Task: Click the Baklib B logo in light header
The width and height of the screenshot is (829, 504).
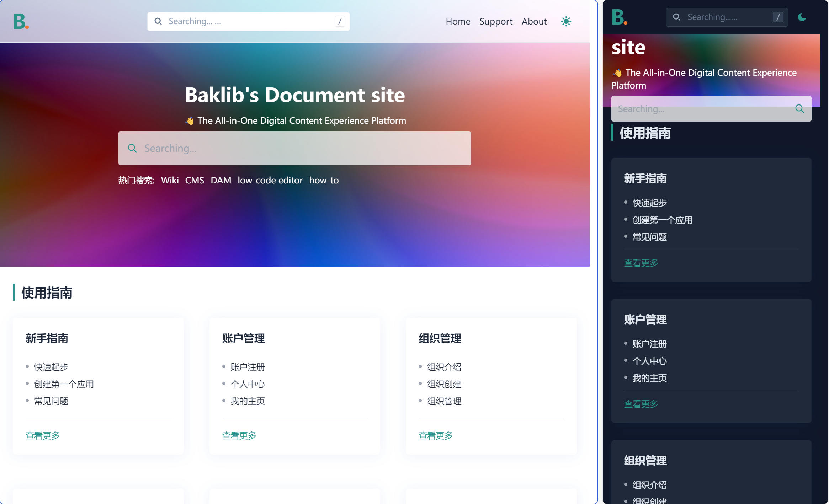Action: 21,21
